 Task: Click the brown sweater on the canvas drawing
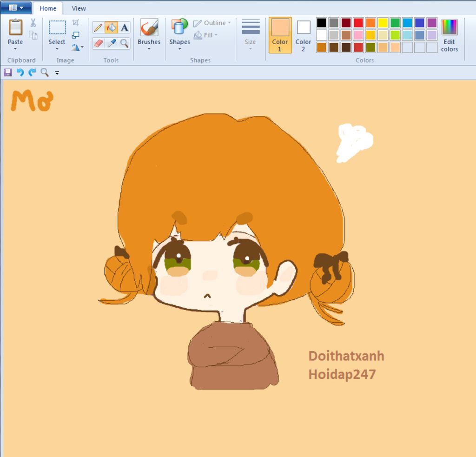232,356
